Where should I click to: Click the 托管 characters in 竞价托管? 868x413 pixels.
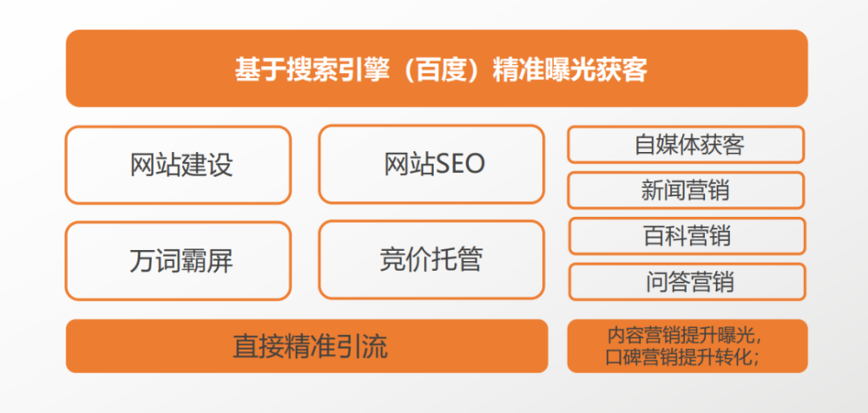click(x=457, y=259)
